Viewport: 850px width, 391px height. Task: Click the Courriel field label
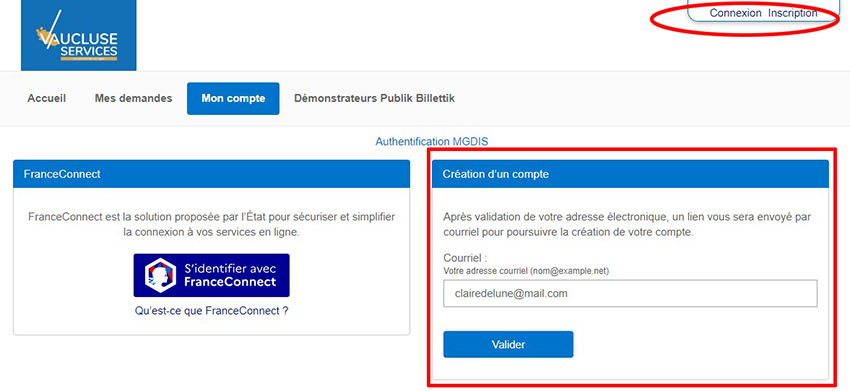[x=465, y=258]
